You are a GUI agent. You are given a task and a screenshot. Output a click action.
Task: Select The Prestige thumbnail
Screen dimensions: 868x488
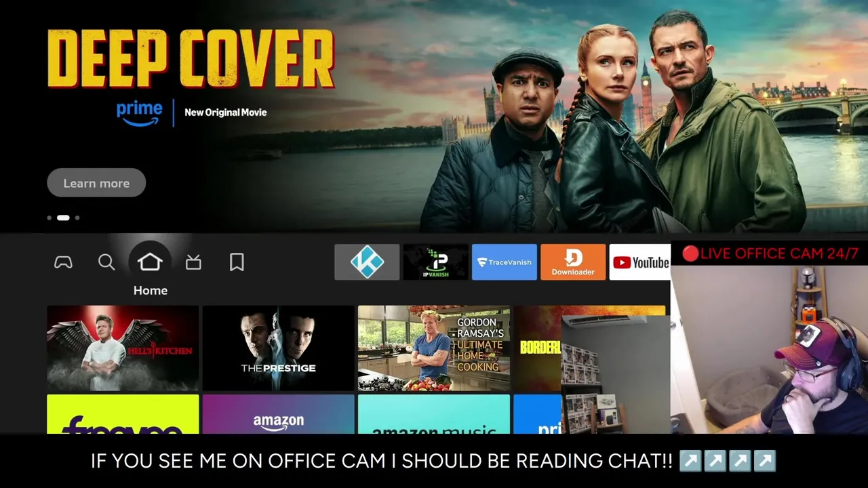278,348
